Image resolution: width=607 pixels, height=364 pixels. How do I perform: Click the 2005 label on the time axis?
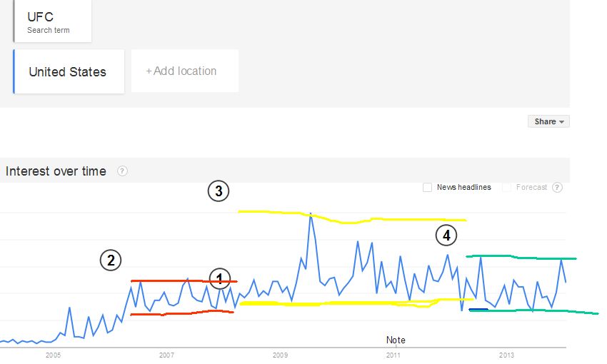point(53,354)
